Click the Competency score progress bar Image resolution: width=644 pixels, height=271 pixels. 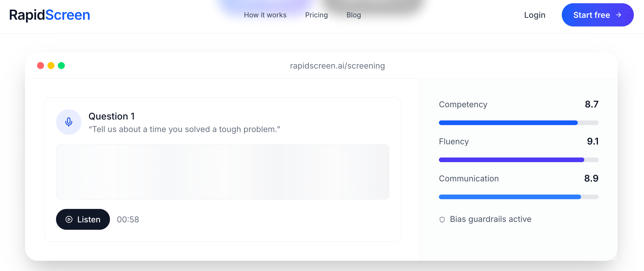(x=519, y=123)
